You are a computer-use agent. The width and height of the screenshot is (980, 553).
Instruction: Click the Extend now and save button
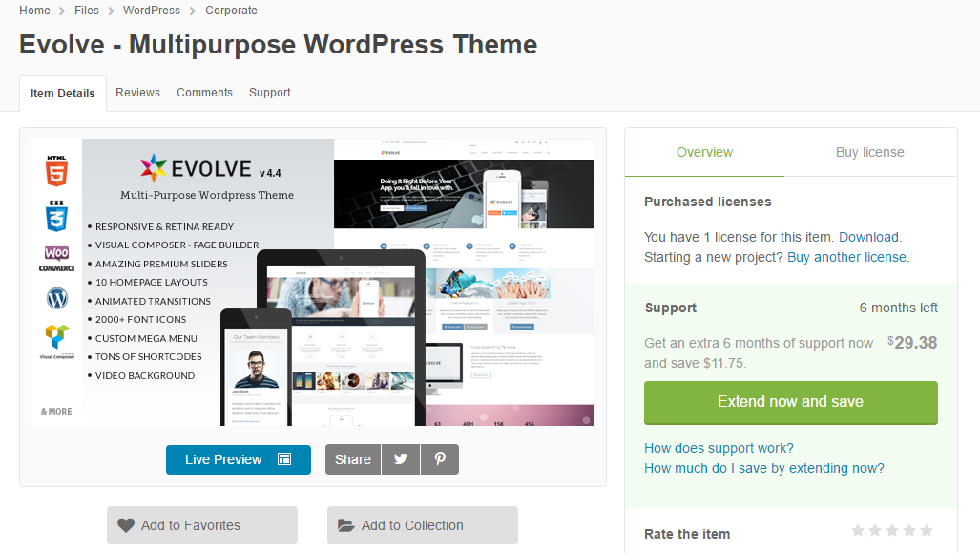tap(791, 402)
